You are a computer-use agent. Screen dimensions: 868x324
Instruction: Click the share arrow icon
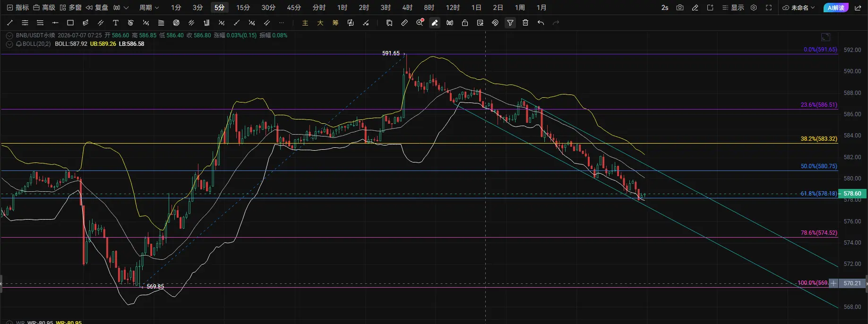click(x=858, y=8)
